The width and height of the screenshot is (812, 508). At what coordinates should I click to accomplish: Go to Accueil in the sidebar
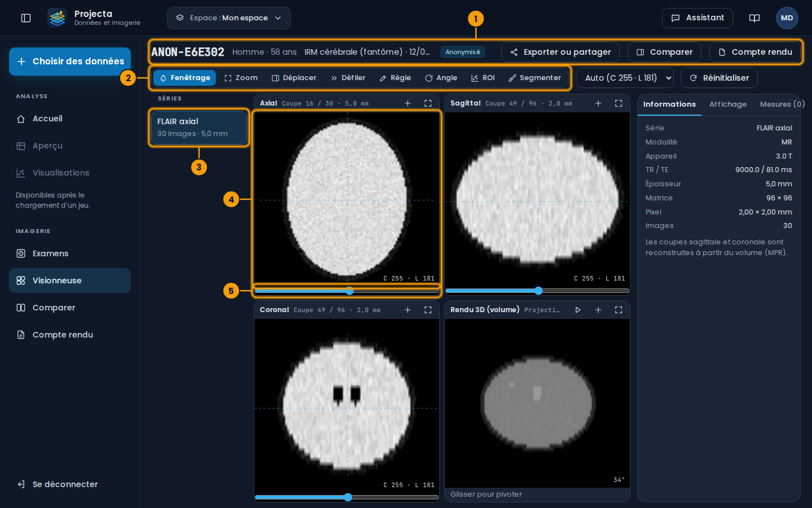(70, 119)
